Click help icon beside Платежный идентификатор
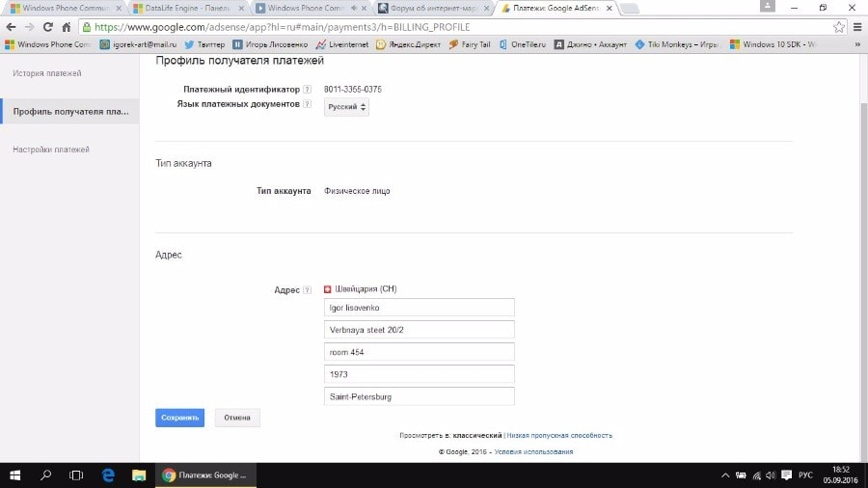Screen dimensions: 868x488 point(308,89)
